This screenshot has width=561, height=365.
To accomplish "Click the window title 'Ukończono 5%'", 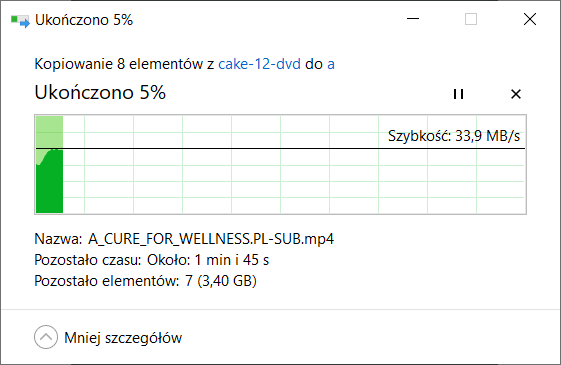I will tap(84, 20).
